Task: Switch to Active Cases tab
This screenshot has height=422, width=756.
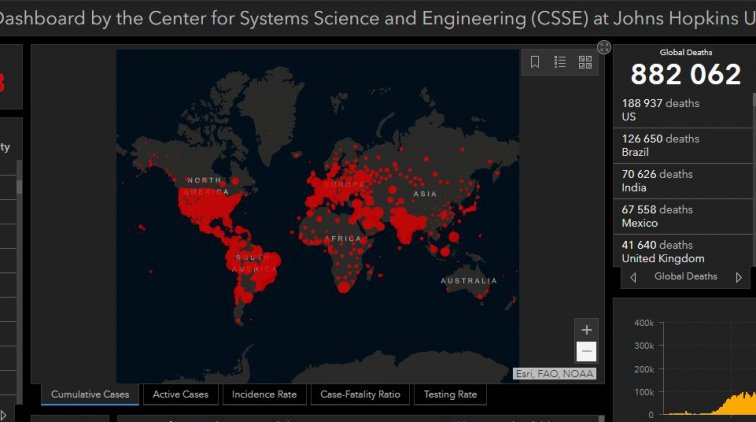Action: pos(181,395)
